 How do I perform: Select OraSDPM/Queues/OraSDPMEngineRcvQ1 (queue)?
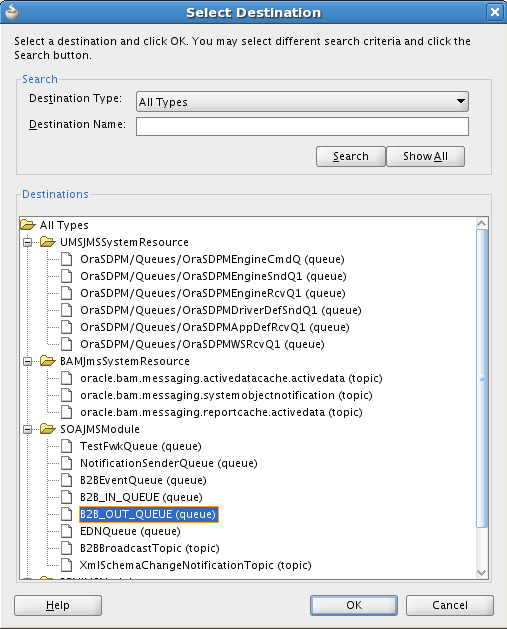(x=213, y=293)
